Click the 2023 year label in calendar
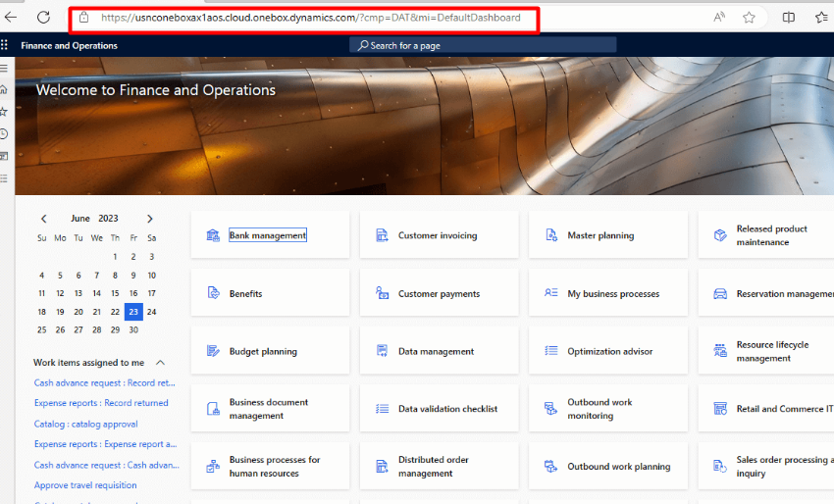 [108, 219]
